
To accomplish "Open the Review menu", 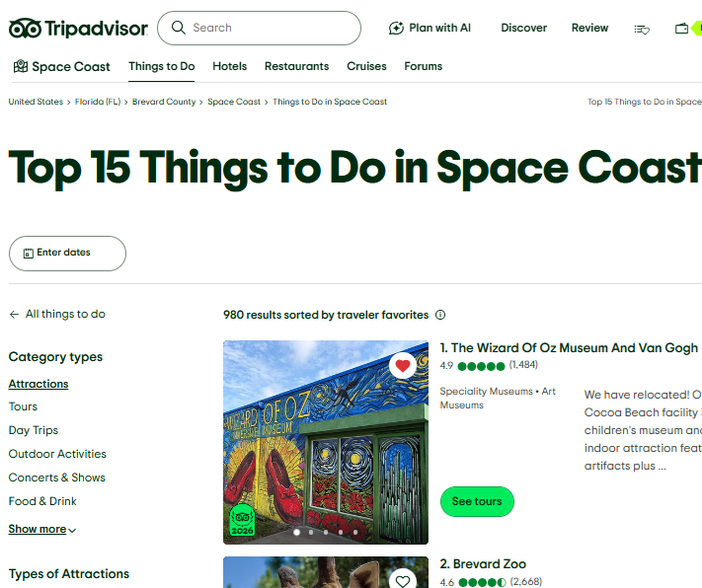I will 589,28.
